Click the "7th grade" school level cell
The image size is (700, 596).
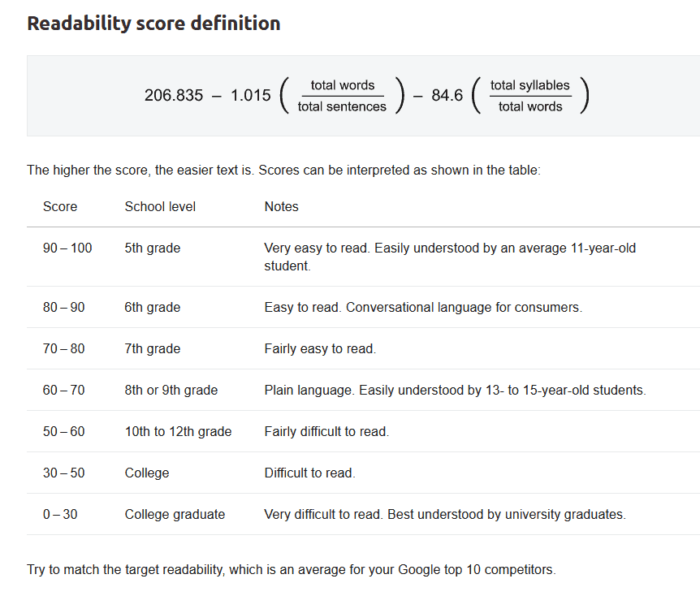[x=153, y=349]
